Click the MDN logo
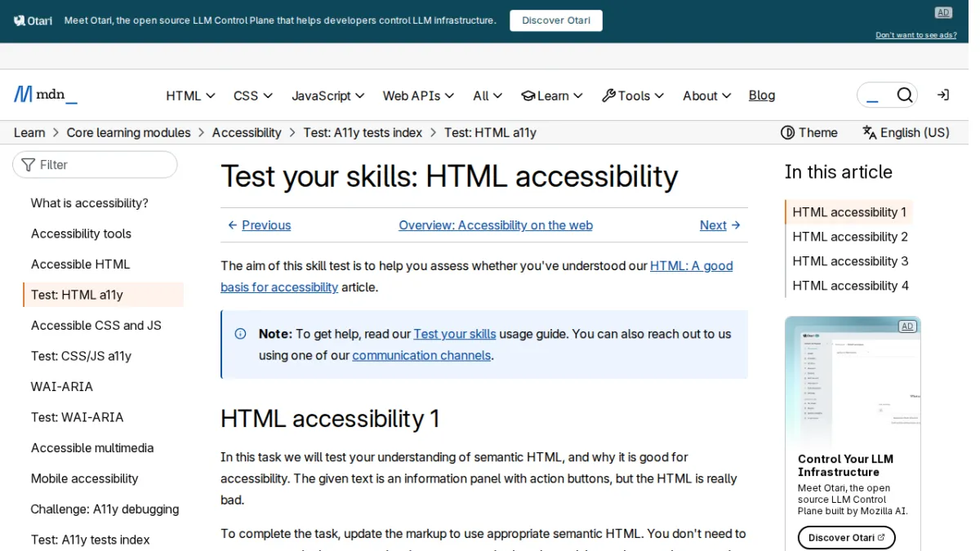Viewport: 980px width, 551px height. (x=46, y=96)
